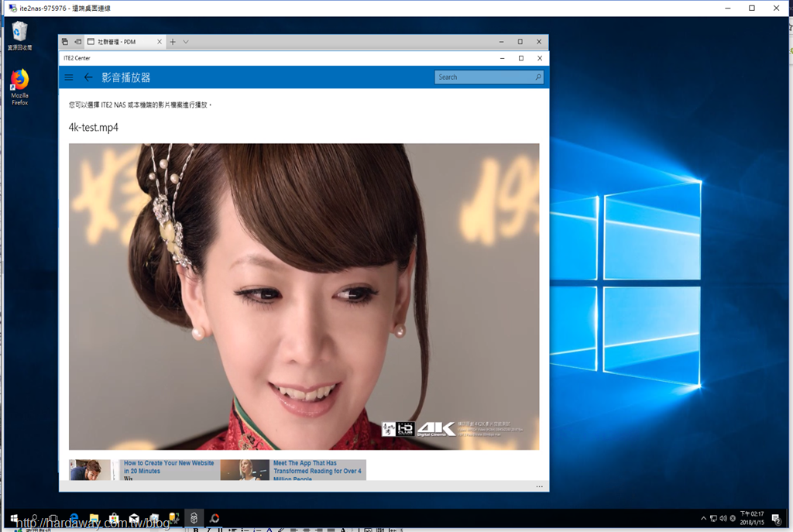Open the network status tray icon
This screenshot has width=793, height=532.
713,518
